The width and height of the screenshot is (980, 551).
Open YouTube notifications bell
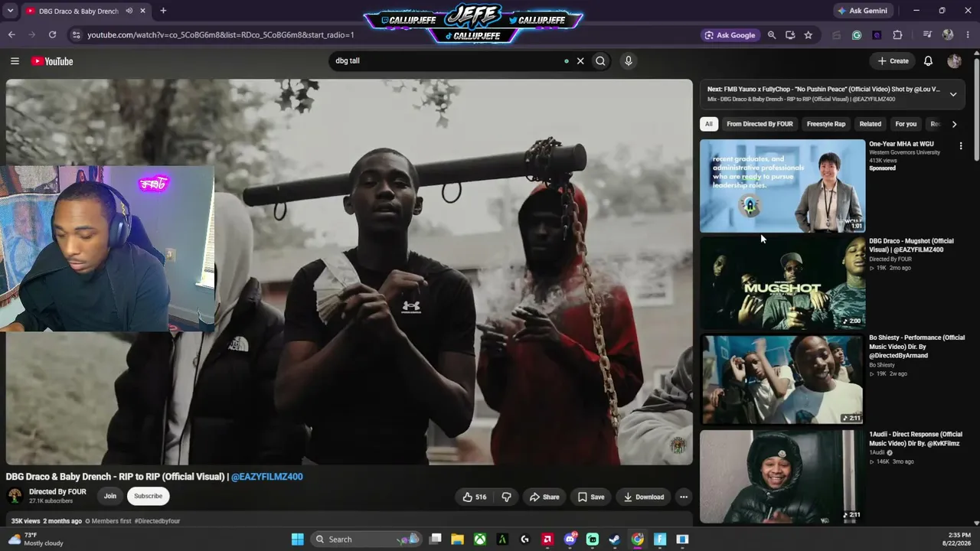click(928, 61)
